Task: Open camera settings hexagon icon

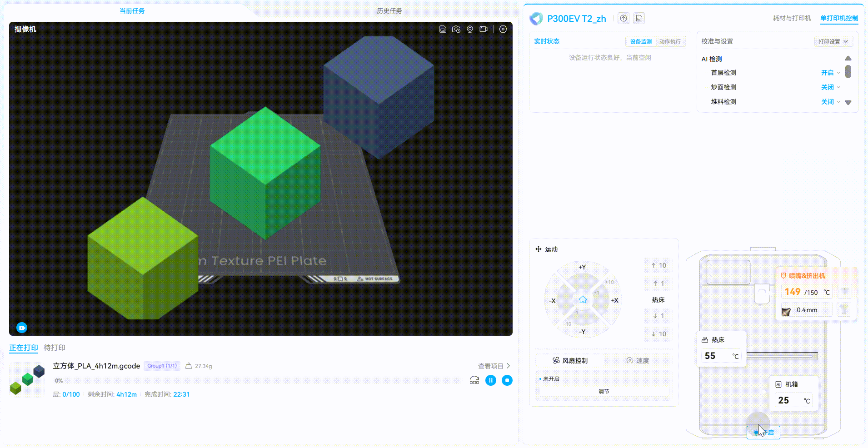Action: (503, 29)
